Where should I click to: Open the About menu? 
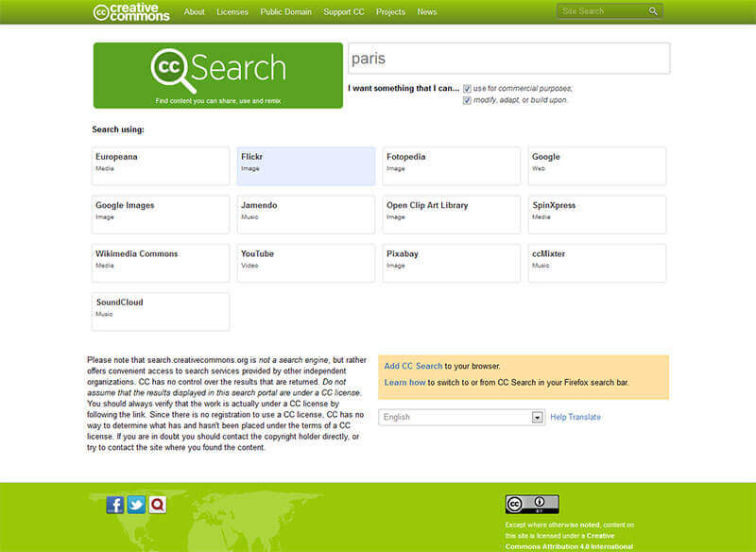(x=195, y=11)
